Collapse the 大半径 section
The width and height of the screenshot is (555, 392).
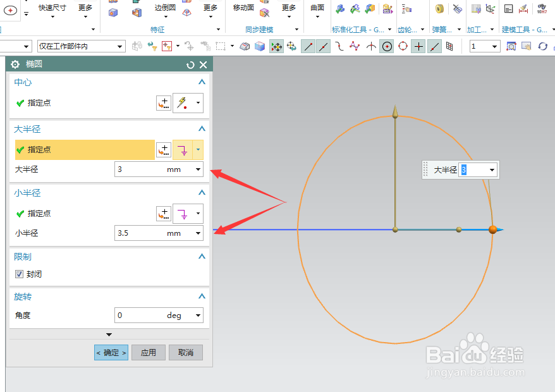[x=202, y=129]
